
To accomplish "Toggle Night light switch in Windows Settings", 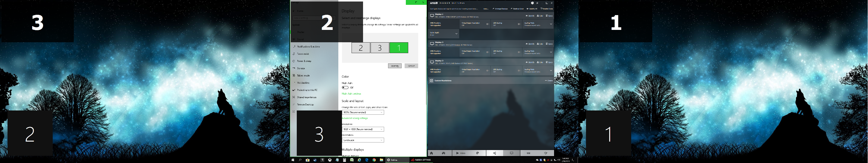I will tap(345, 88).
